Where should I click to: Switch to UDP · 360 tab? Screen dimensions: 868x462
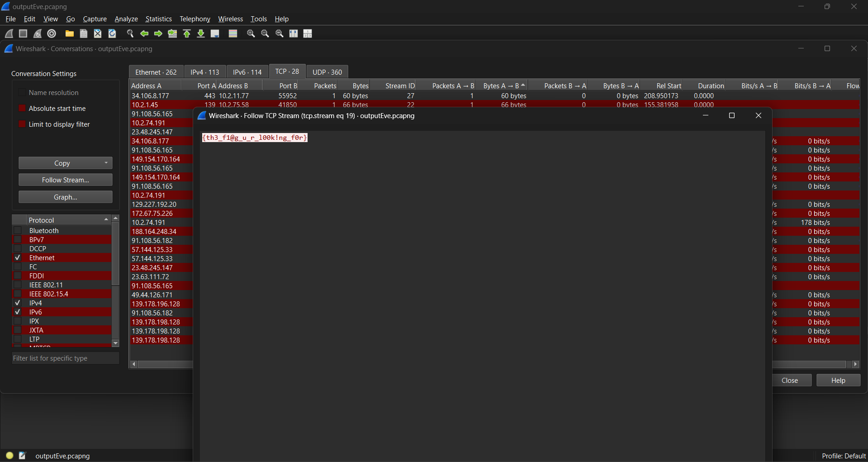point(327,72)
